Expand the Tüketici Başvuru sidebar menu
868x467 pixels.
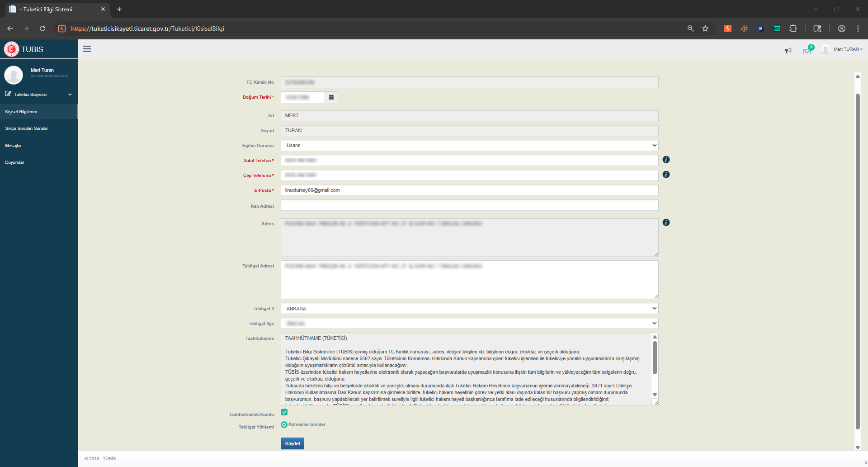(39, 95)
